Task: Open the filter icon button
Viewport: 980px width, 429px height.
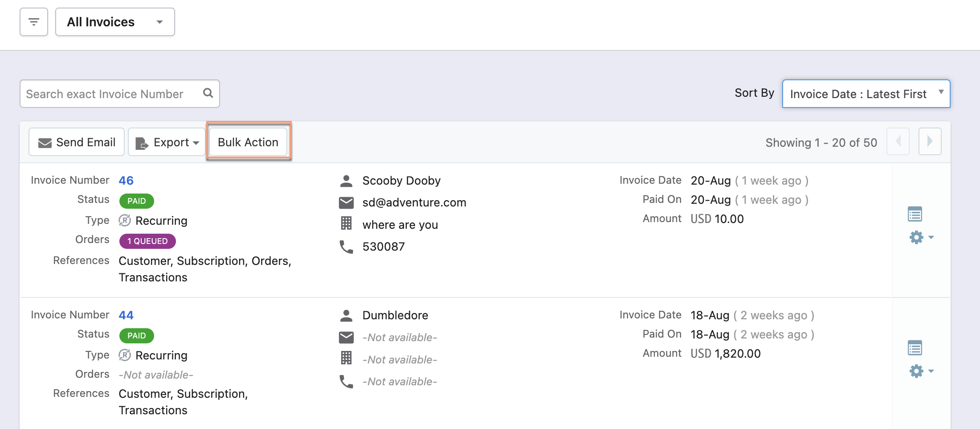Action: pyautogui.click(x=34, y=22)
